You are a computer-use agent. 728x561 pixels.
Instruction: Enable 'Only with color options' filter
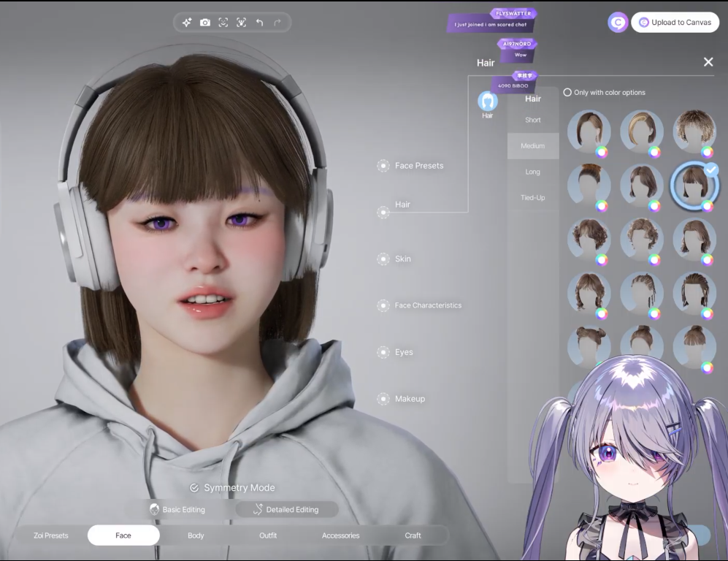click(x=567, y=93)
